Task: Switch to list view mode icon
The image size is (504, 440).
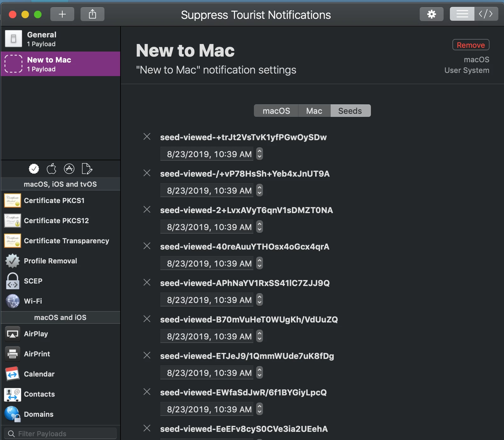Action: pos(462,14)
